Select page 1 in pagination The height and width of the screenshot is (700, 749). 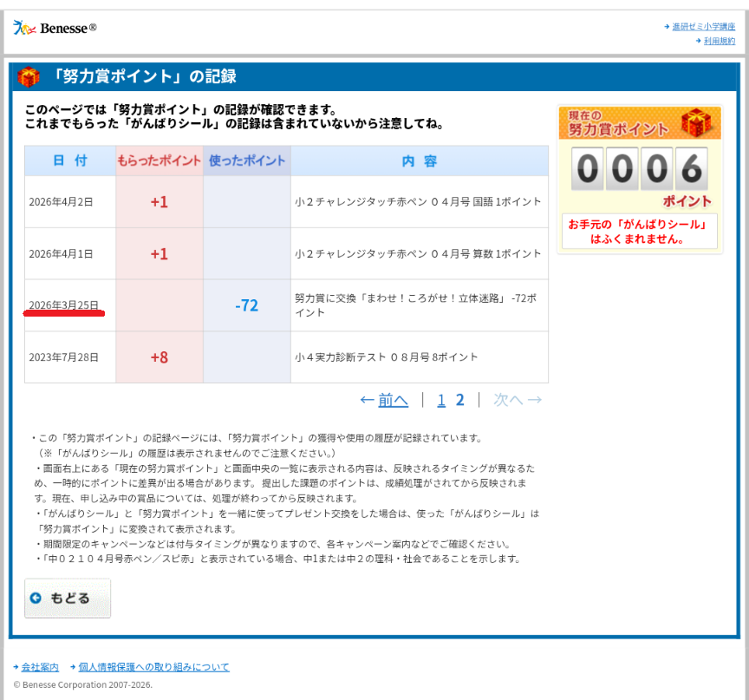pyautogui.click(x=441, y=400)
